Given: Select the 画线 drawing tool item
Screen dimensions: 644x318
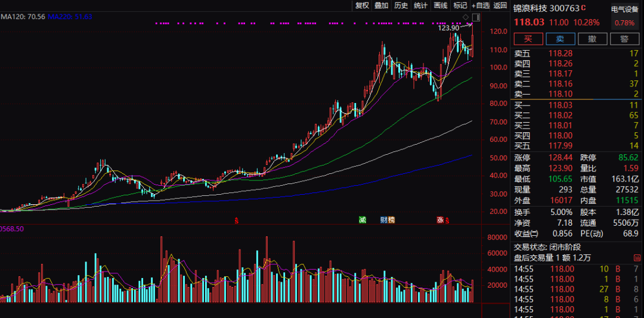Looking at the screenshot, I should click(x=440, y=5).
